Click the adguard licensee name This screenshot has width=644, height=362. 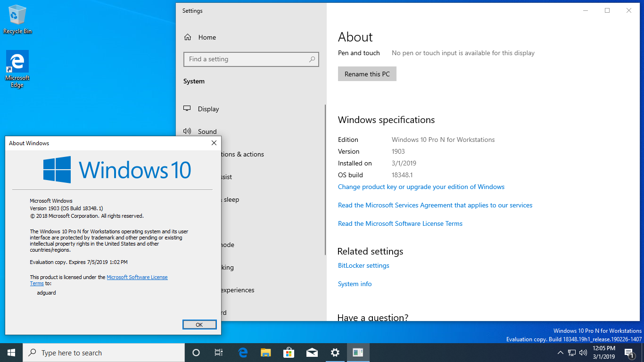point(46,293)
